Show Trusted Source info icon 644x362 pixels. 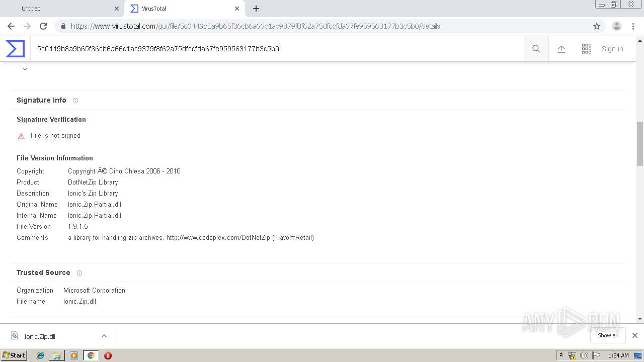(79, 273)
